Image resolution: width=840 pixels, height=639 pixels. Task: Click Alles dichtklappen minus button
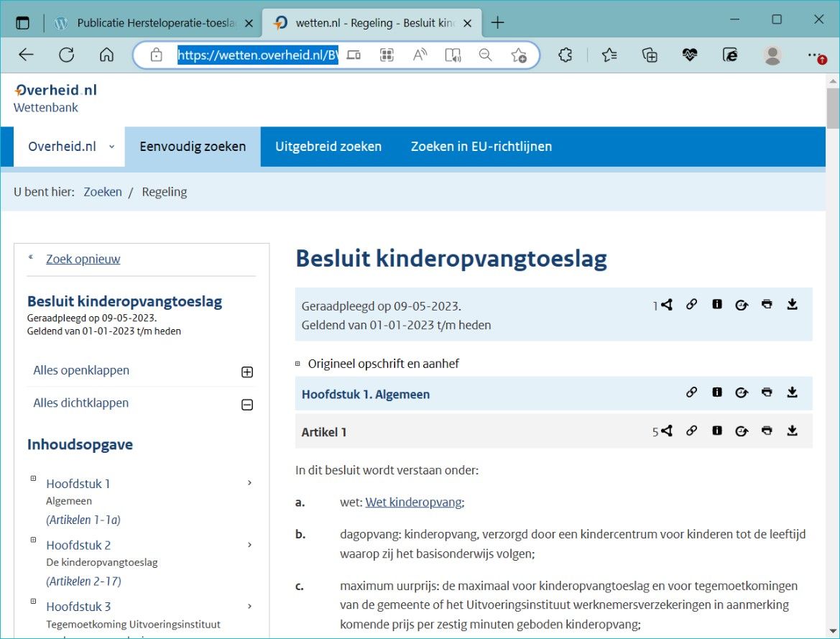coord(247,405)
